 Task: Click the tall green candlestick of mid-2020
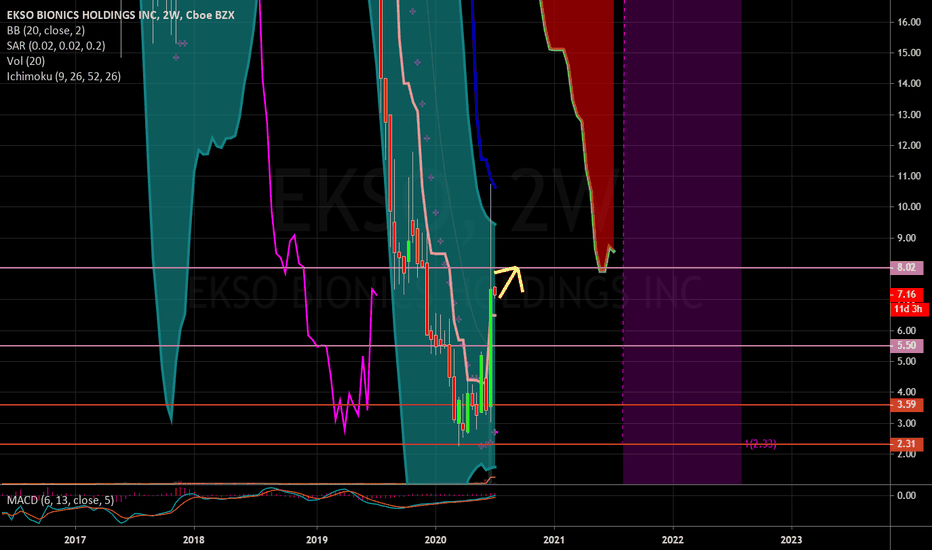click(x=491, y=348)
